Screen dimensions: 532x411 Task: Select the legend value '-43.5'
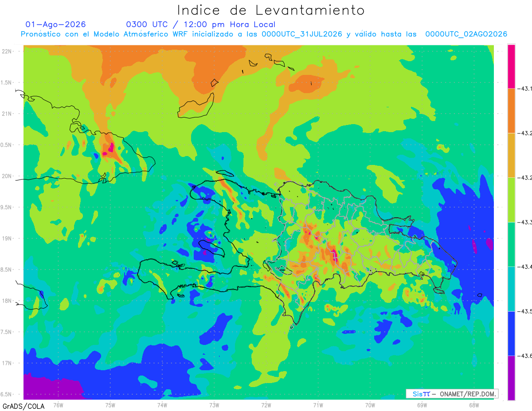point(525,311)
